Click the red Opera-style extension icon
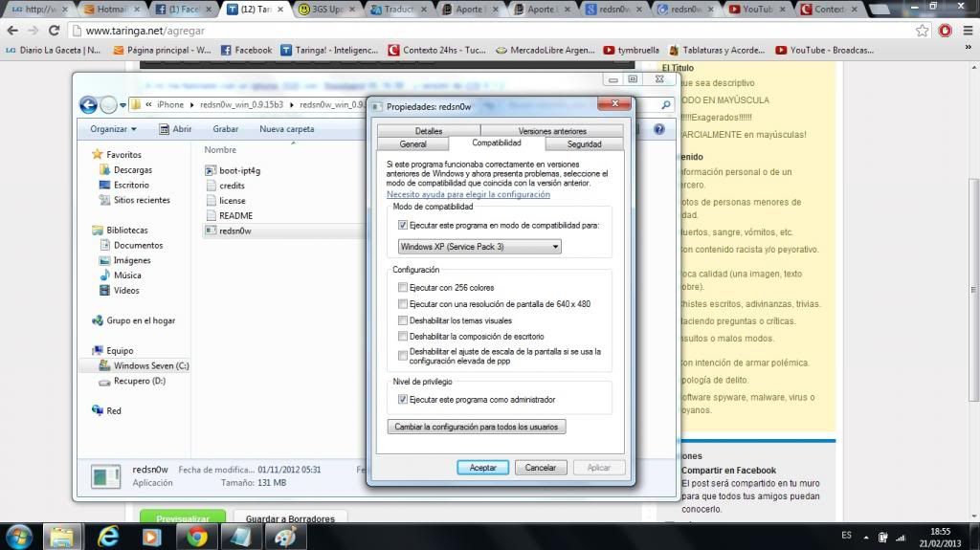Viewport: 980px width, 550px height. click(945, 30)
